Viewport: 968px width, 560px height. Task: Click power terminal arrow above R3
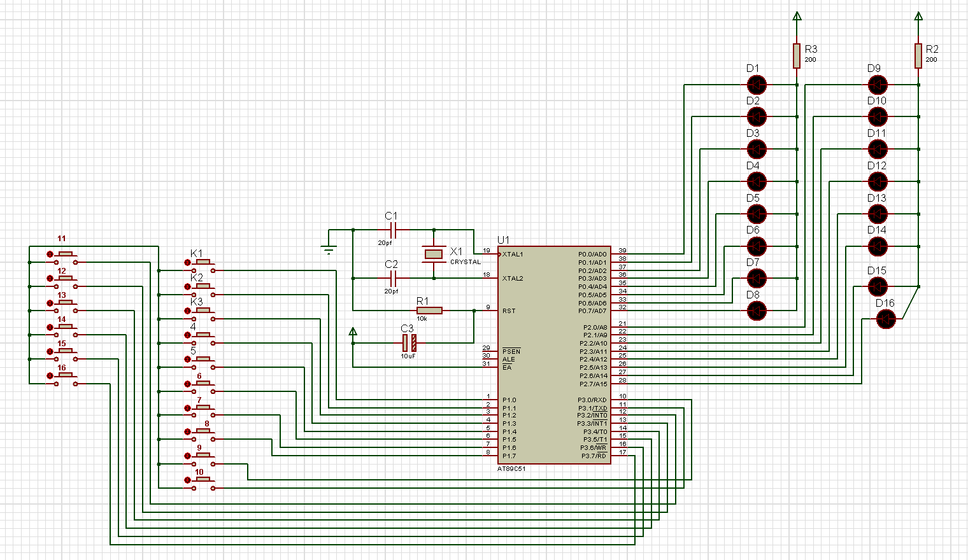click(x=797, y=17)
